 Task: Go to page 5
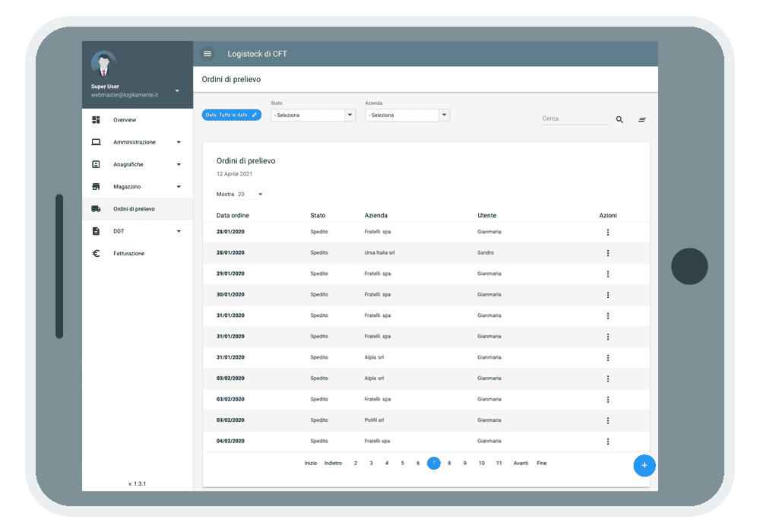click(x=402, y=463)
